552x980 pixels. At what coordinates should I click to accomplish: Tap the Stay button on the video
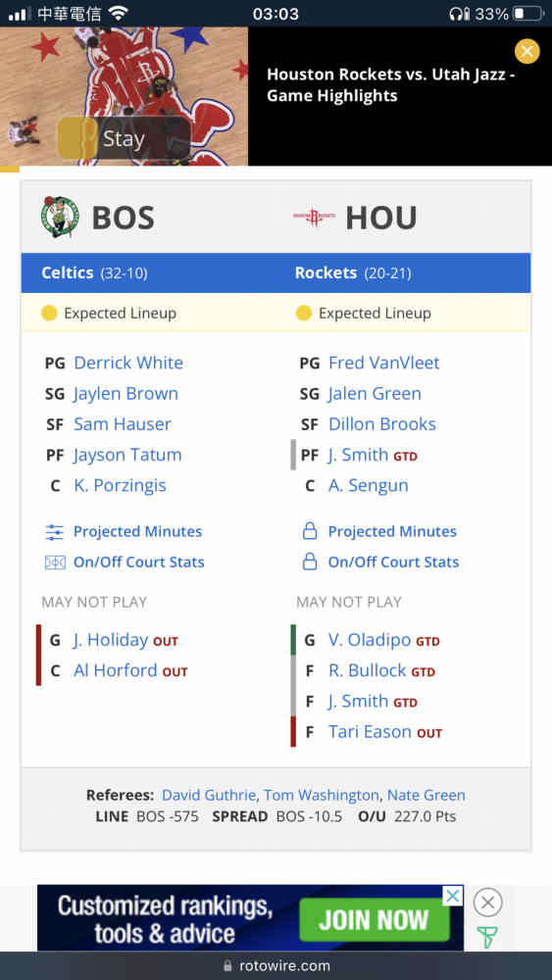[x=124, y=139]
